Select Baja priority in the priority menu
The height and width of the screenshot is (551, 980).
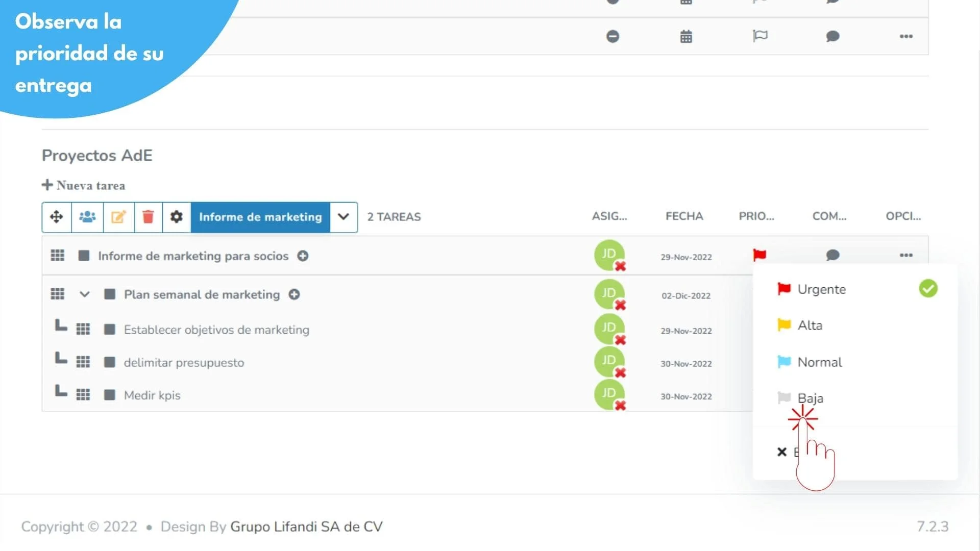810,398
